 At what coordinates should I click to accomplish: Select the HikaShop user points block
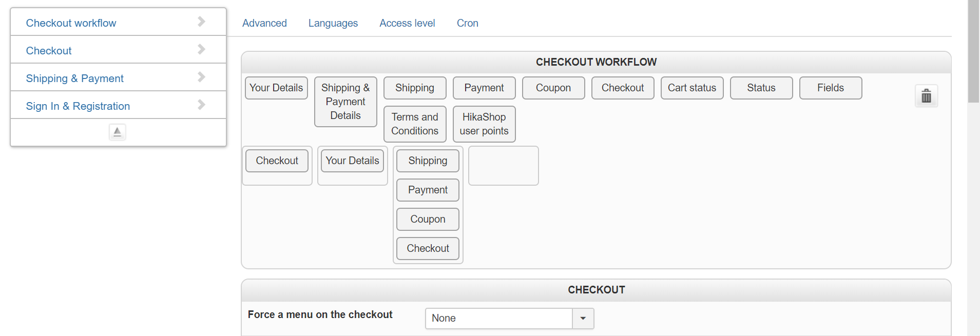point(484,124)
